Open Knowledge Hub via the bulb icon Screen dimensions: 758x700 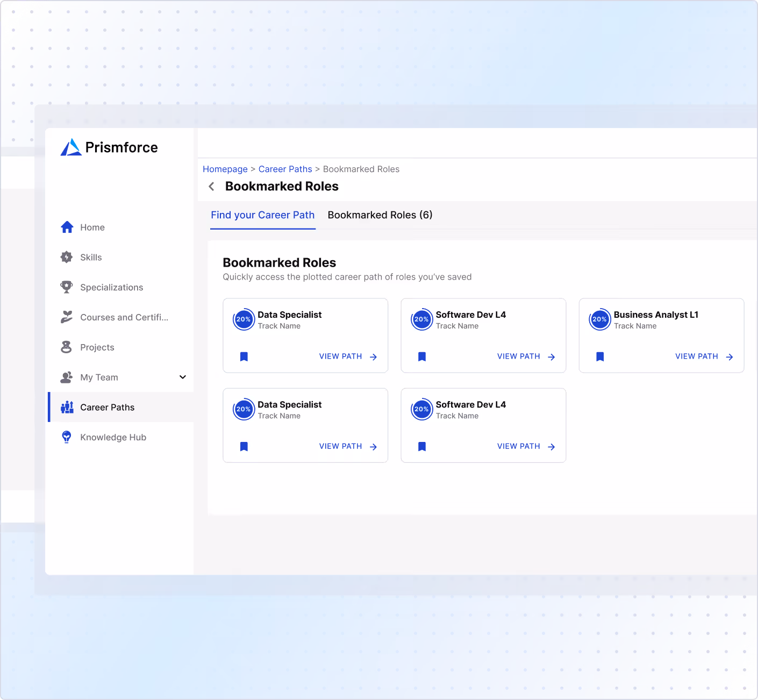67,437
